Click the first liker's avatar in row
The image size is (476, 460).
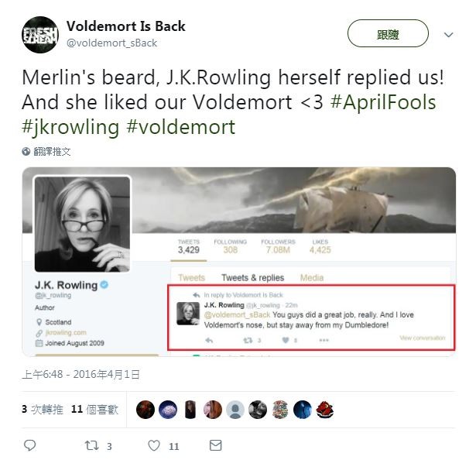coord(146,410)
